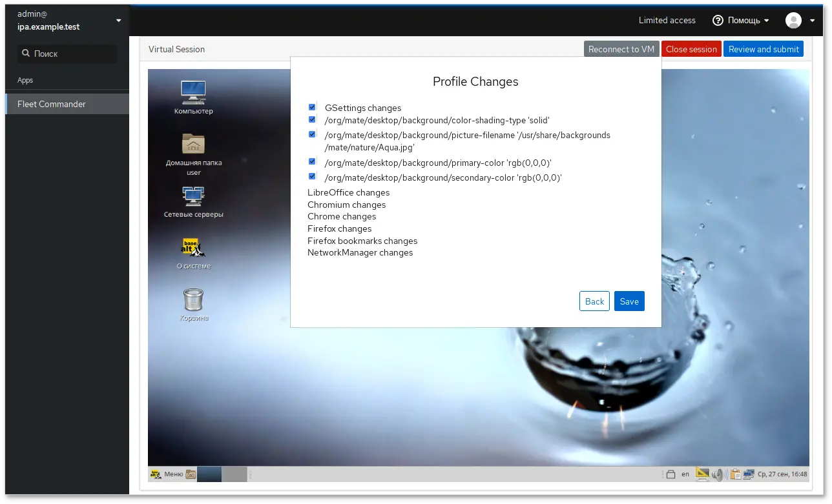Click the help question mark icon

[x=718, y=21]
